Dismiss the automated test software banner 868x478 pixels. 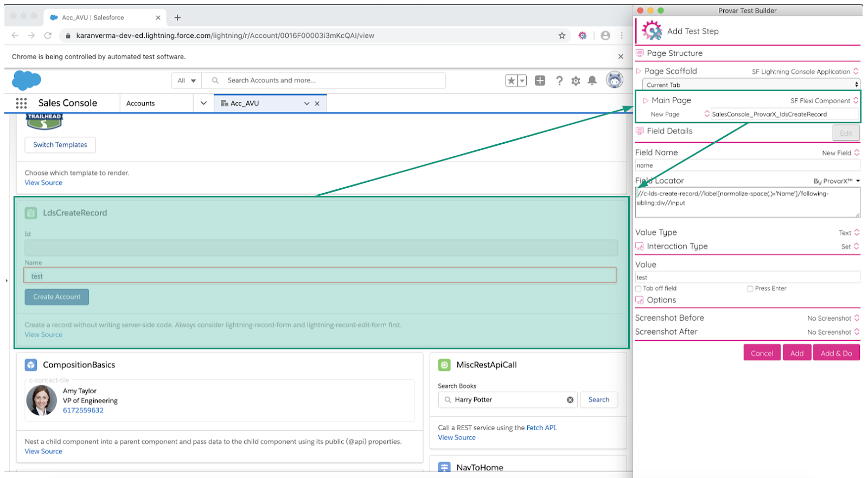(x=621, y=56)
